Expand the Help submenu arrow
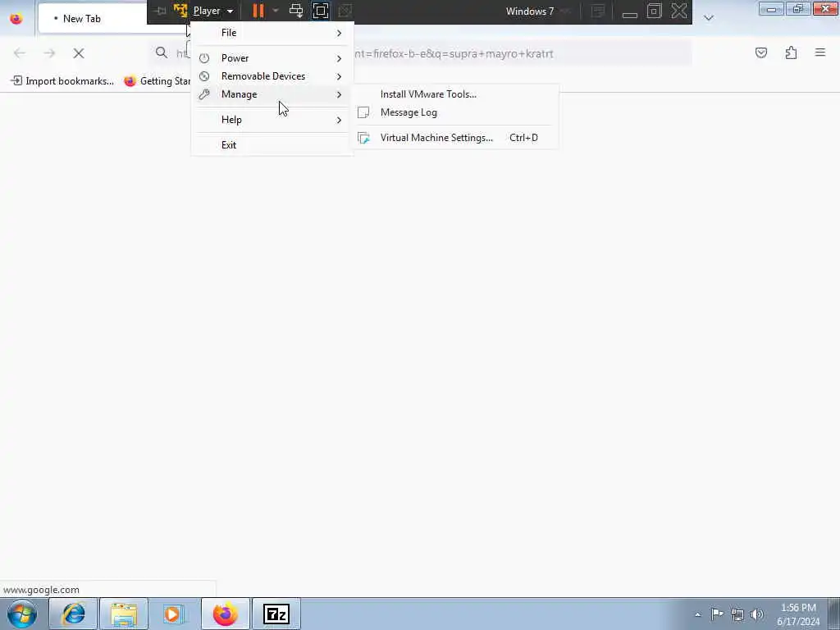Screen dimensions: 840x630 pos(339,120)
